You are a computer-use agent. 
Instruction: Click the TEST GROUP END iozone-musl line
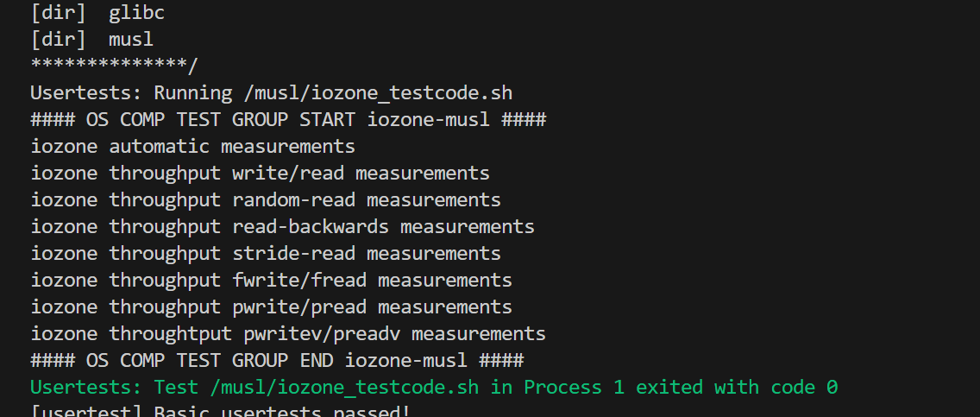coord(277,361)
